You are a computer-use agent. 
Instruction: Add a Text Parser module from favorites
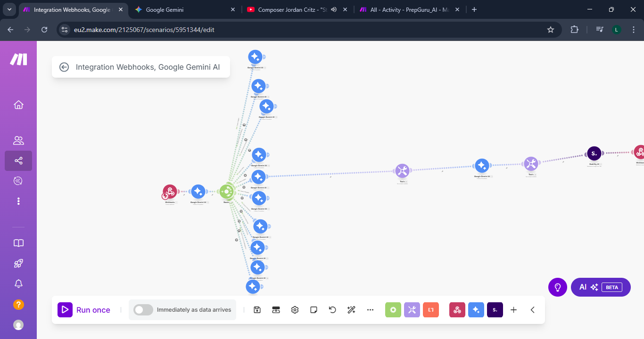(x=431, y=310)
